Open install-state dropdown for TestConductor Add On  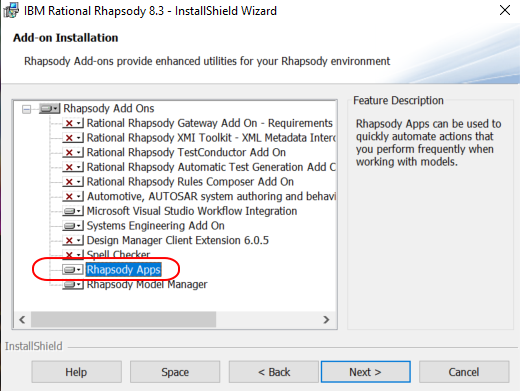pos(73,152)
